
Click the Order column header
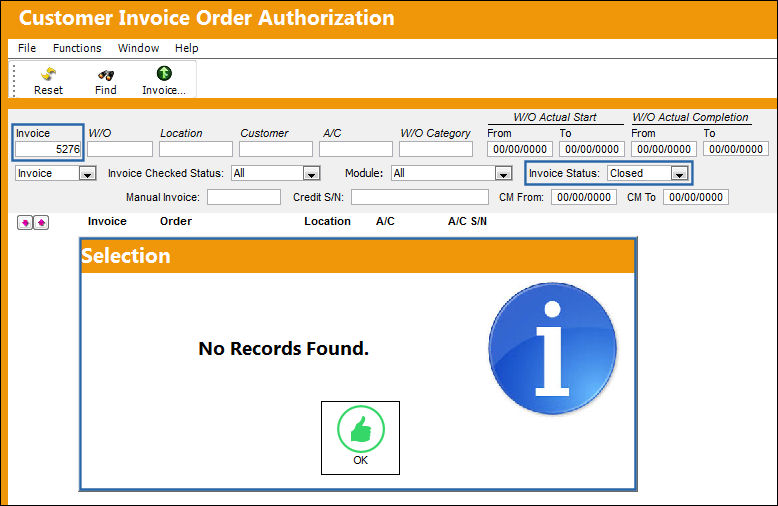pyautogui.click(x=176, y=221)
